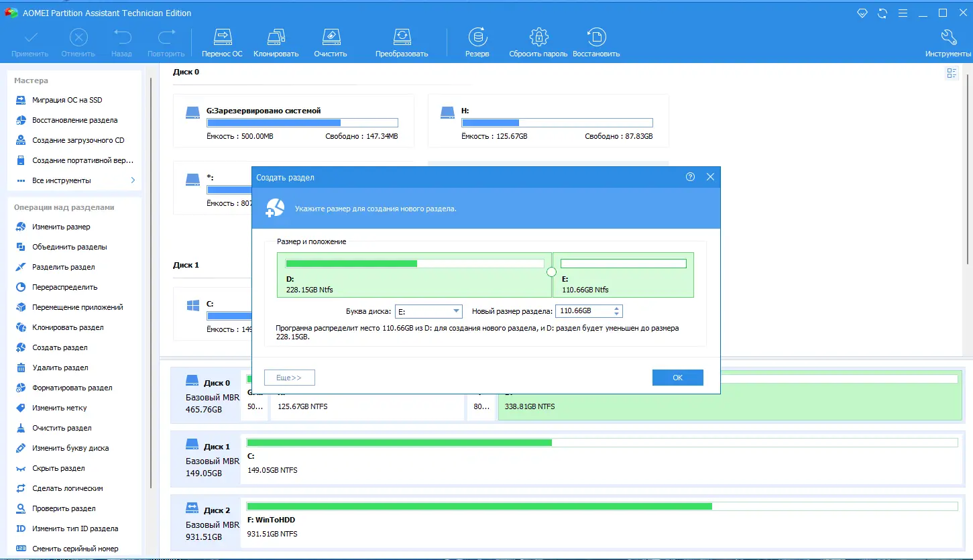Click the sidebar vertical scrollbar
The width and height of the screenshot is (973, 560).
click(151, 282)
